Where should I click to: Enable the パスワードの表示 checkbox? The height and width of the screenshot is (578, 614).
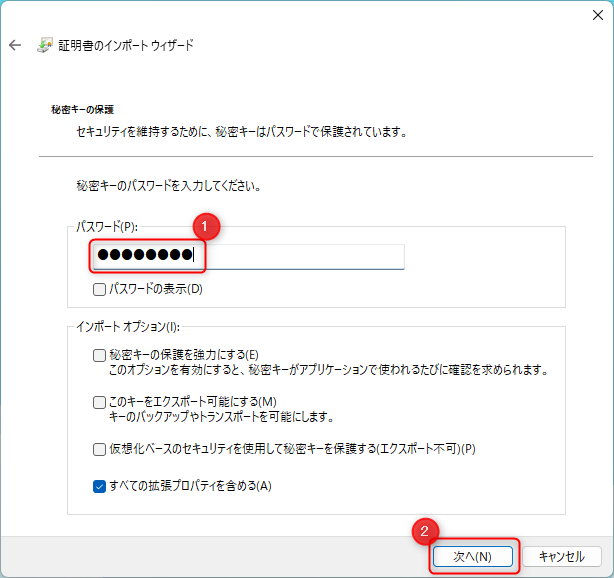tap(99, 289)
